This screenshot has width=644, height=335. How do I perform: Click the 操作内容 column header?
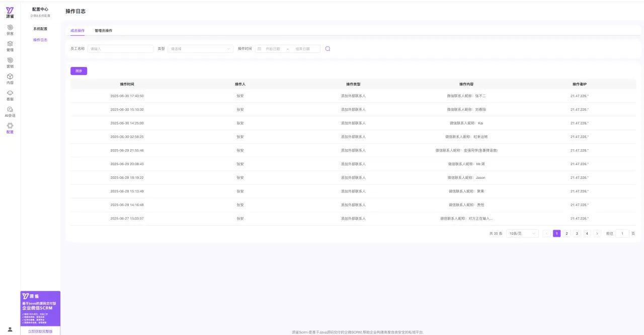point(466,84)
